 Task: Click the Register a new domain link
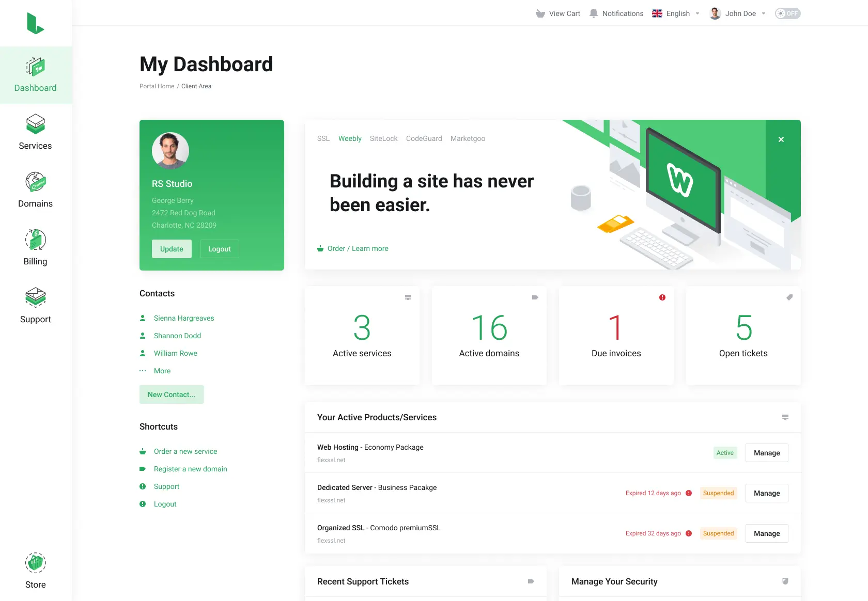tap(191, 469)
